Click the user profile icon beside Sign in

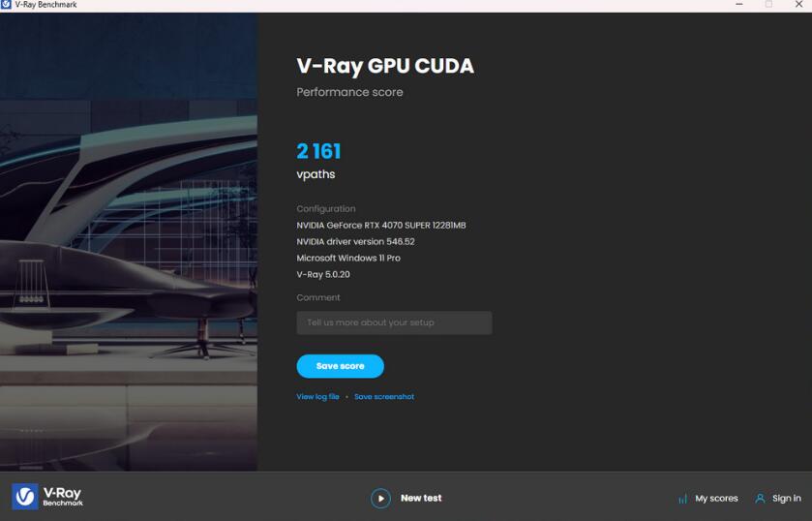pyautogui.click(x=760, y=499)
